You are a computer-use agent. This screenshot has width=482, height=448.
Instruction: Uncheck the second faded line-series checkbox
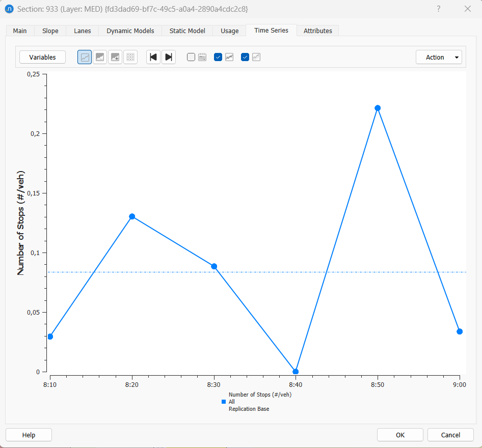tap(245, 57)
